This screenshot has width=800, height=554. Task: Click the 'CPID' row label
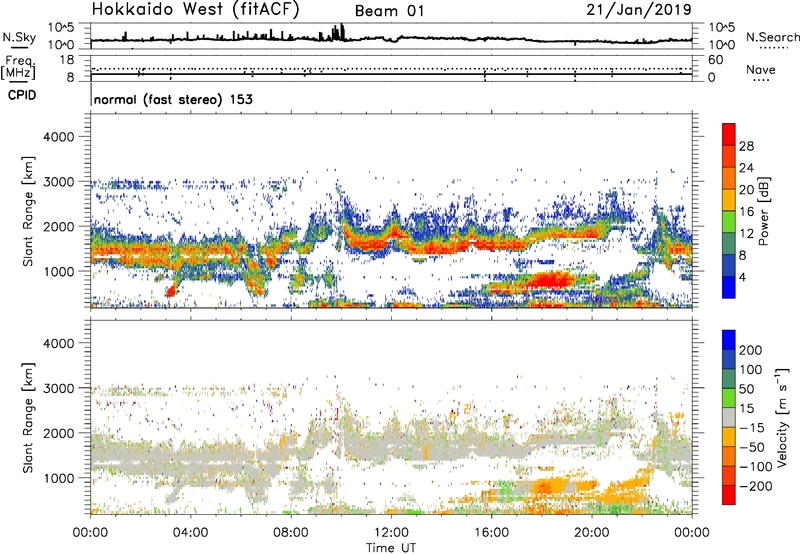point(22,95)
